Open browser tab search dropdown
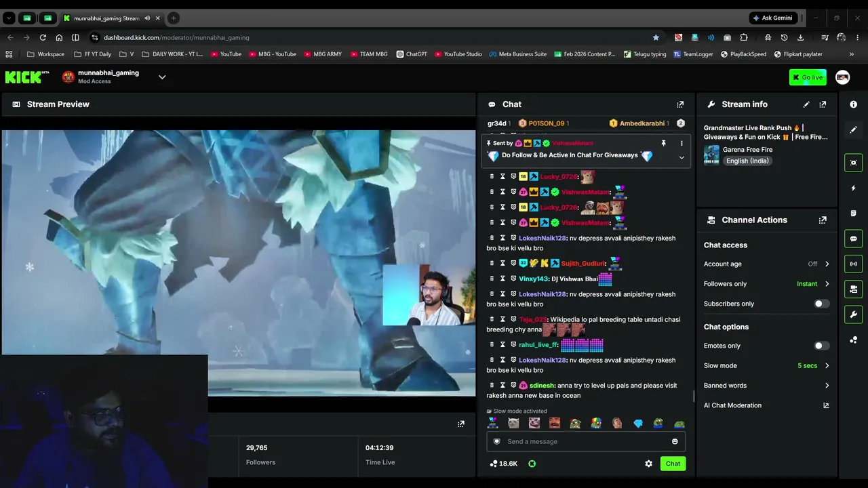The height and width of the screenshot is (488, 868). tap(9, 18)
